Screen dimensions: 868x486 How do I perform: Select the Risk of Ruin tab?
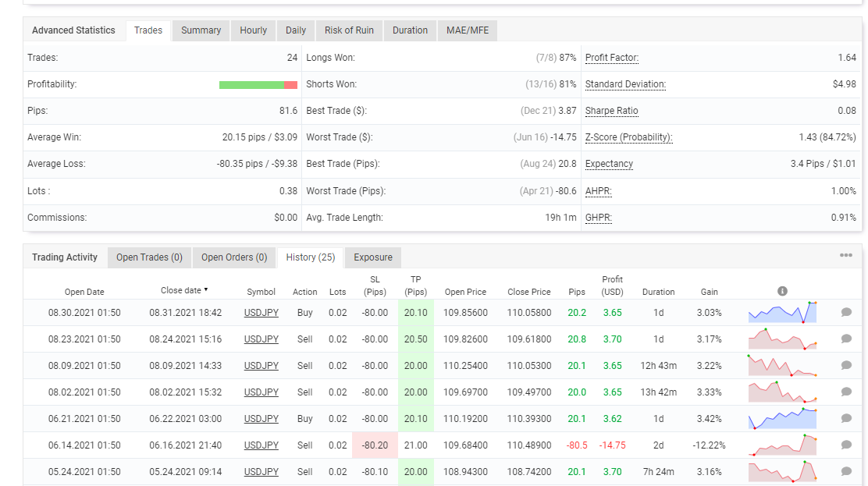(x=349, y=30)
